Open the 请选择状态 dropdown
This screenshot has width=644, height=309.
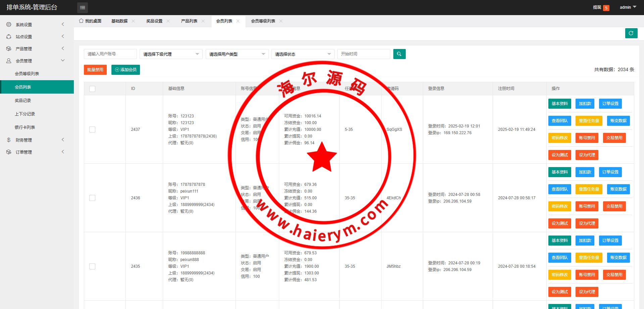tap(303, 54)
